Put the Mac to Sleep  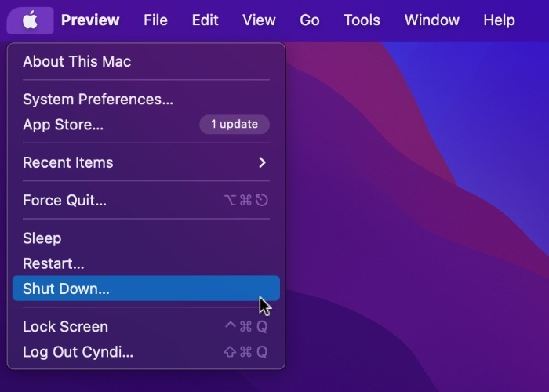[42, 238]
